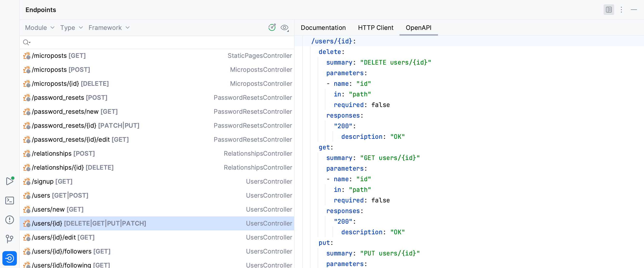This screenshot has width=644, height=268.
Task: Switch to the Documentation tab
Action: click(x=323, y=27)
